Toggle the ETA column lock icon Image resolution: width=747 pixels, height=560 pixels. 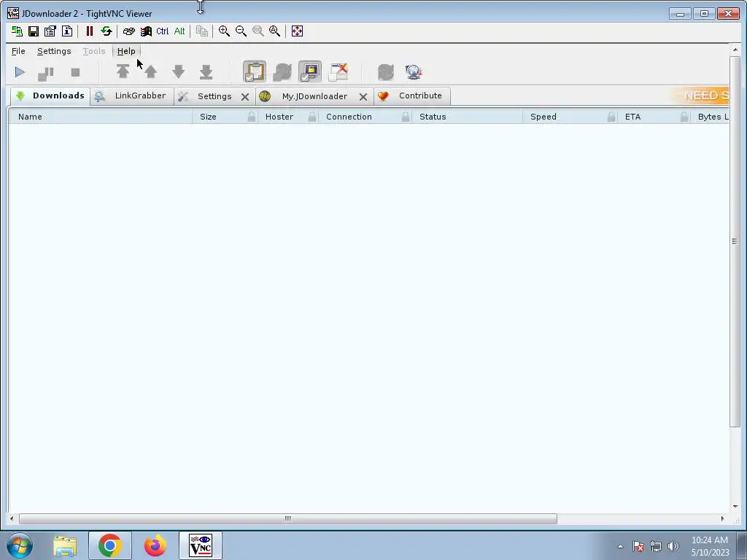click(684, 117)
